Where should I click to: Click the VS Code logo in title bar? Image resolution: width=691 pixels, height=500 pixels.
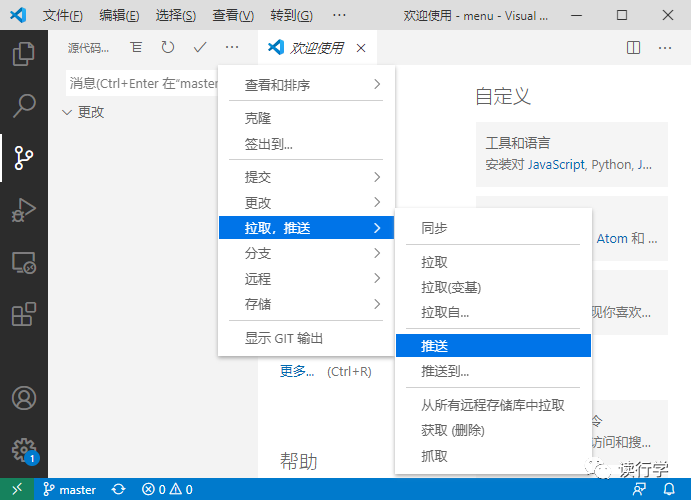click(x=18, y=15)
